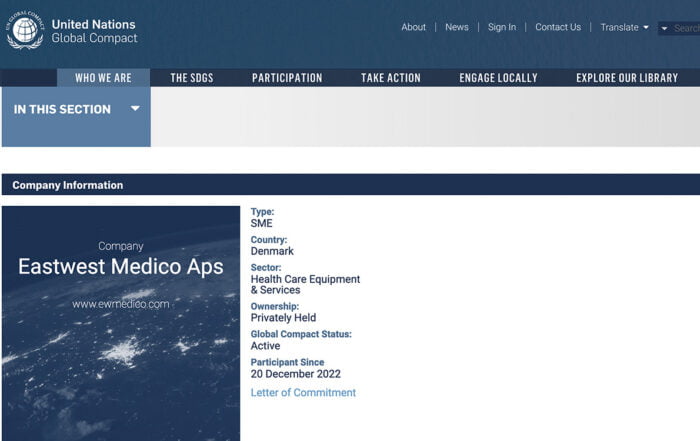Open the About page
This screenshot has width=700, height=441.
tap(413, 27)
